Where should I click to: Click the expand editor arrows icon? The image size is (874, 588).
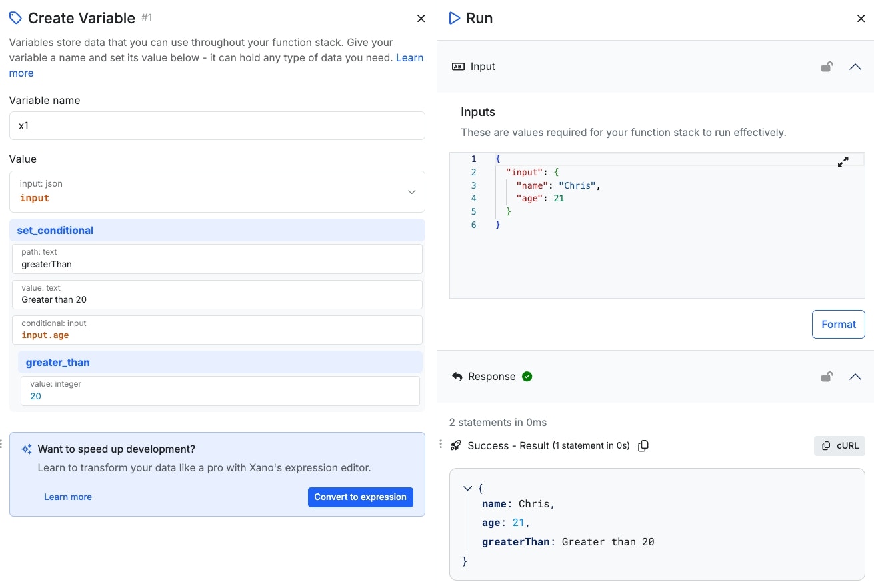click(843, 161)
